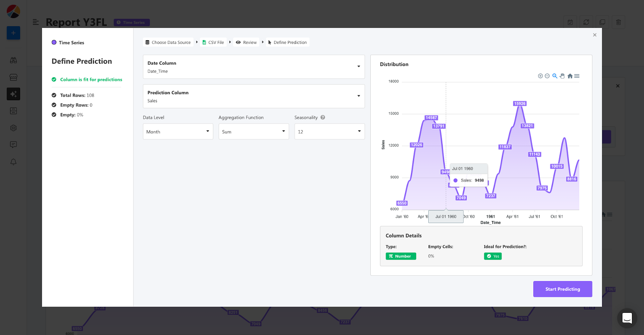Click the blue plus create button

coord(13,33)
